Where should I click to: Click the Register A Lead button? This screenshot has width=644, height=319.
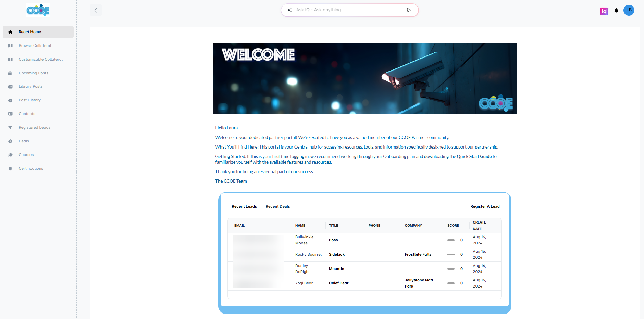click(x=485, y=206)
